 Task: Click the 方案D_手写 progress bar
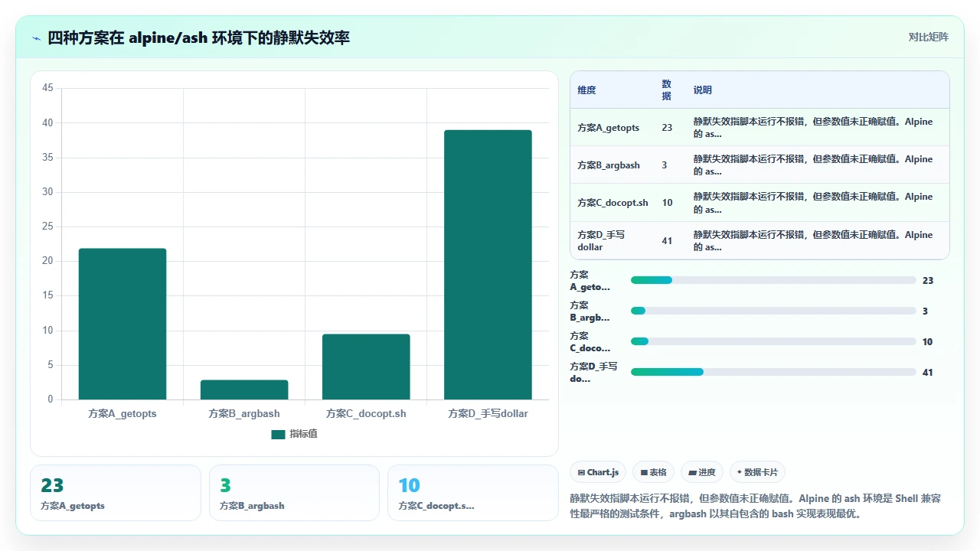773,372
